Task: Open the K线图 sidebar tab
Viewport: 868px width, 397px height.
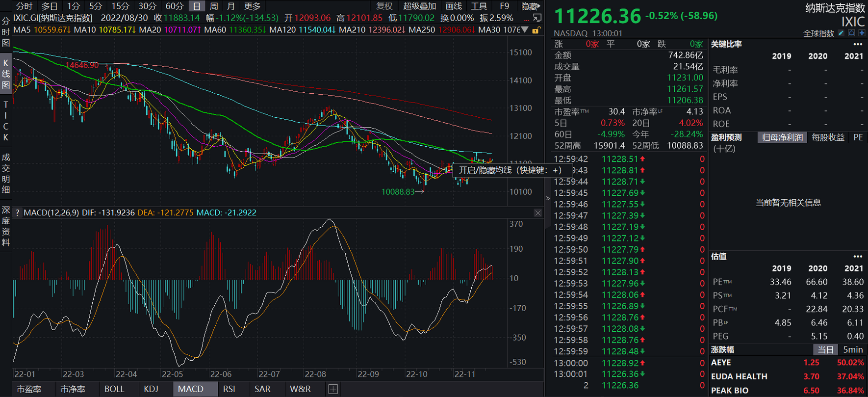Action: 6,74
